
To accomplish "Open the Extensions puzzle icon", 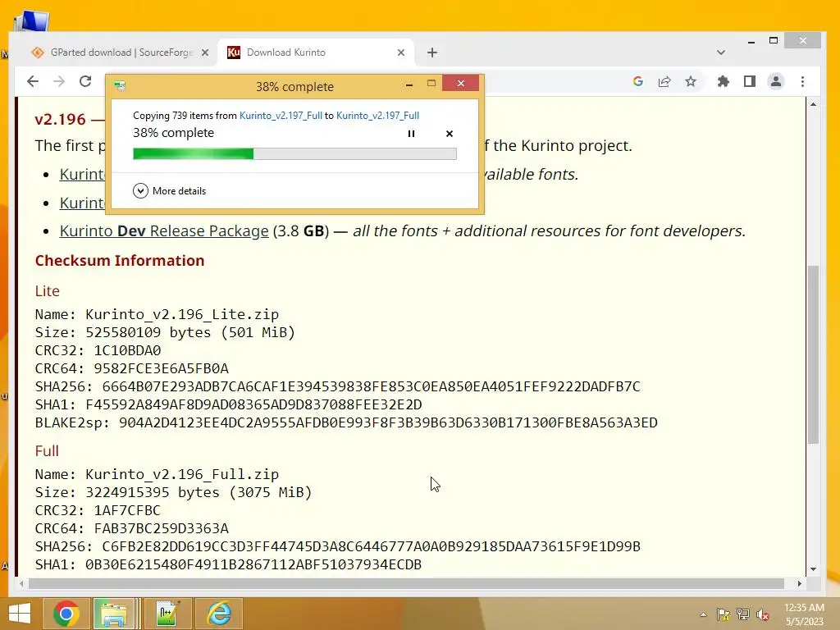I will click(724, 81).
